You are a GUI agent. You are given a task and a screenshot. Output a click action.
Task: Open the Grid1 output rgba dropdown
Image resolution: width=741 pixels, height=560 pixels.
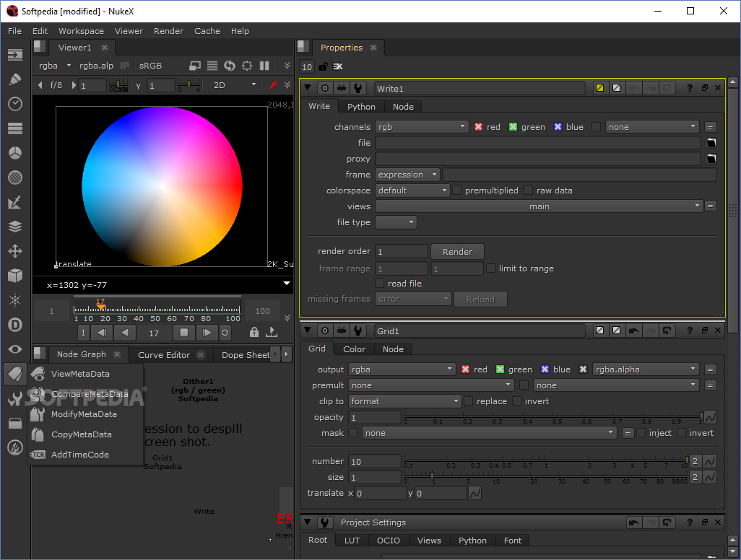click(402, 369)
